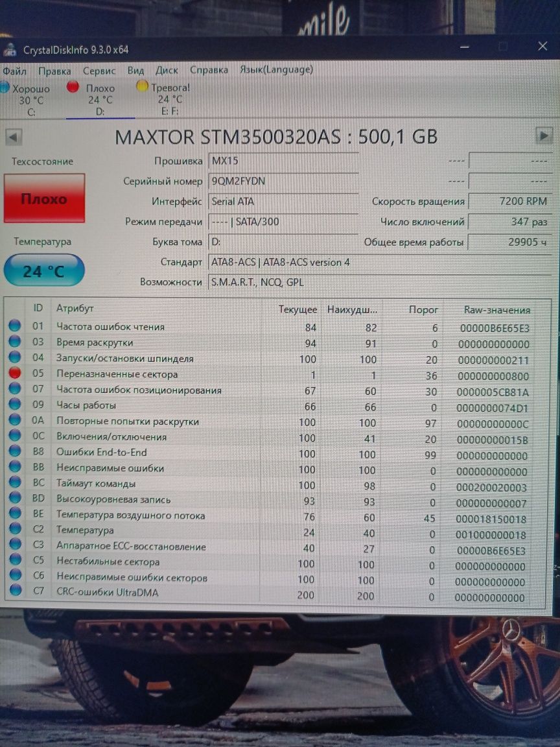Minimize the CrystalDiskInfo window
The height and width of the screenshot is (747, 560).
click(x=465, y=47)
